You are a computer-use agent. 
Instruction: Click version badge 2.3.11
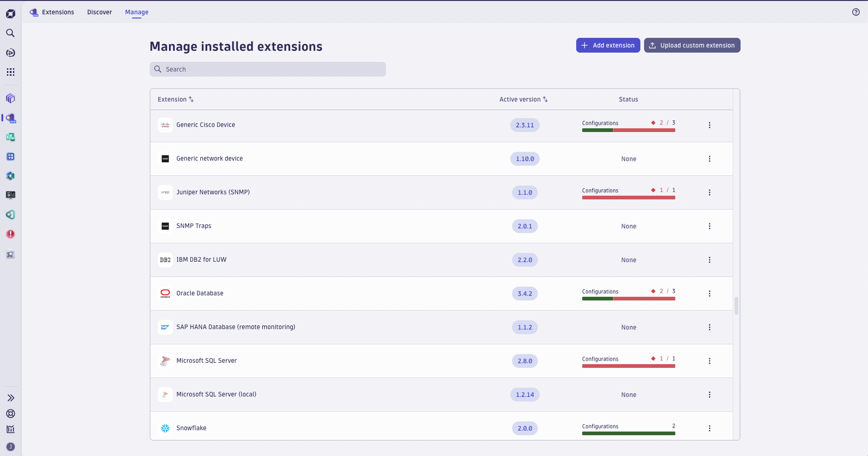coord(525,125)
